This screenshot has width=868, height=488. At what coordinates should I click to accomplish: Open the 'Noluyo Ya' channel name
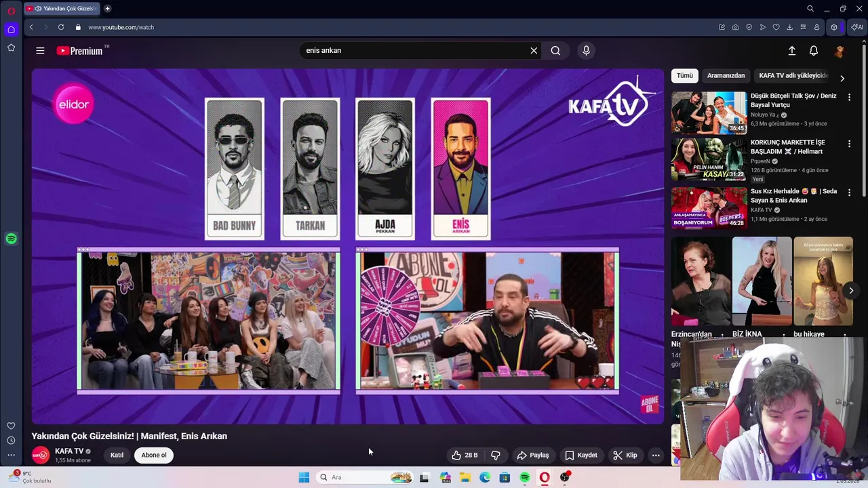click(764, 115)
